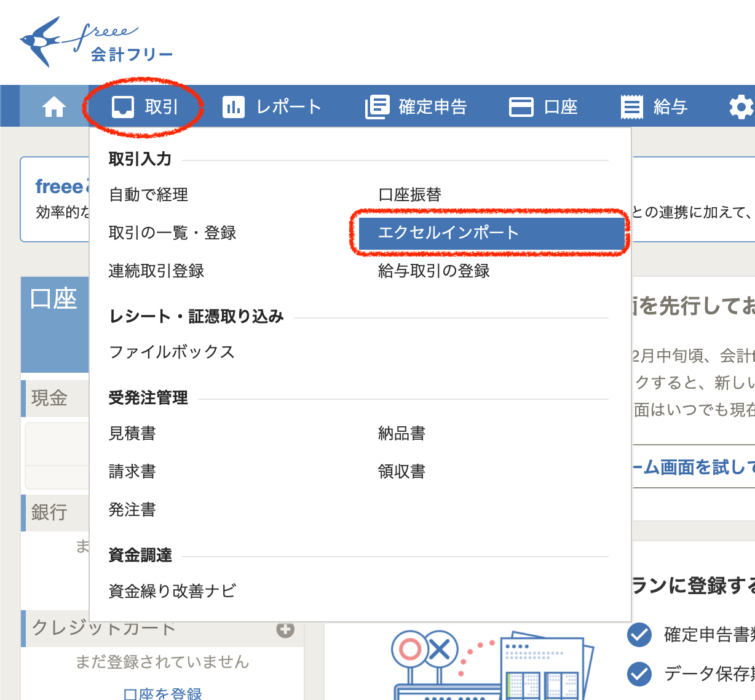
Task: Click the 確定申告書 checkmark icon
Action: click(639, 635)
